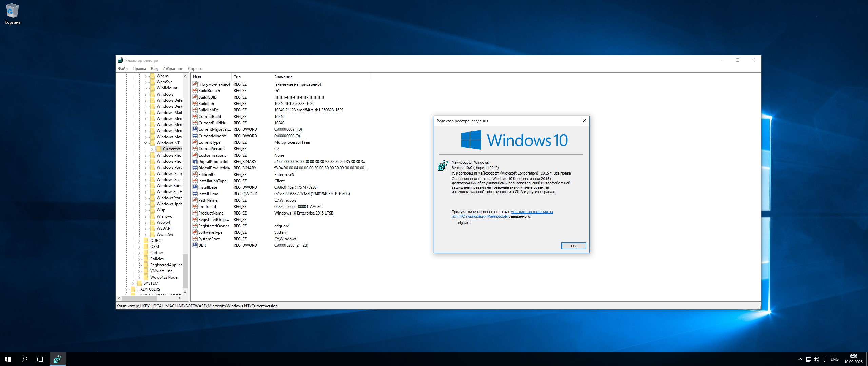Select the Customizations value row
Image resolution: width=868 pixels, height=366 pixels.
point(280,155)
